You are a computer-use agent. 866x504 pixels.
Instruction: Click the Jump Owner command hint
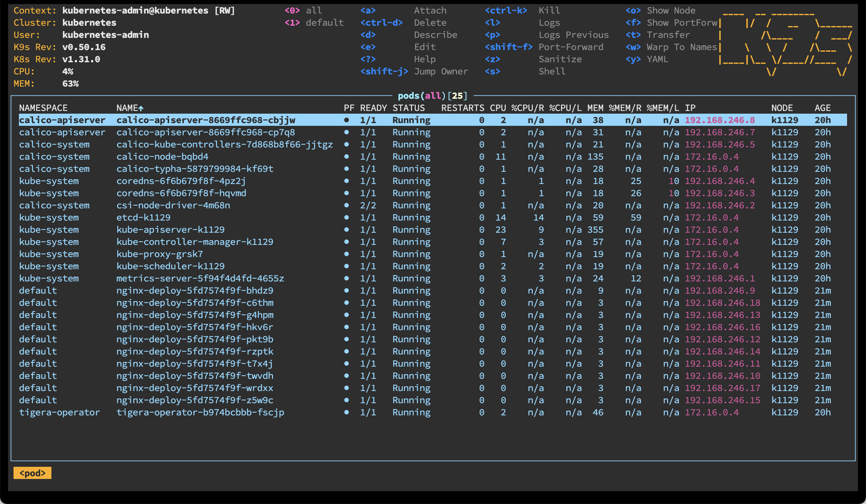point(441,71)
